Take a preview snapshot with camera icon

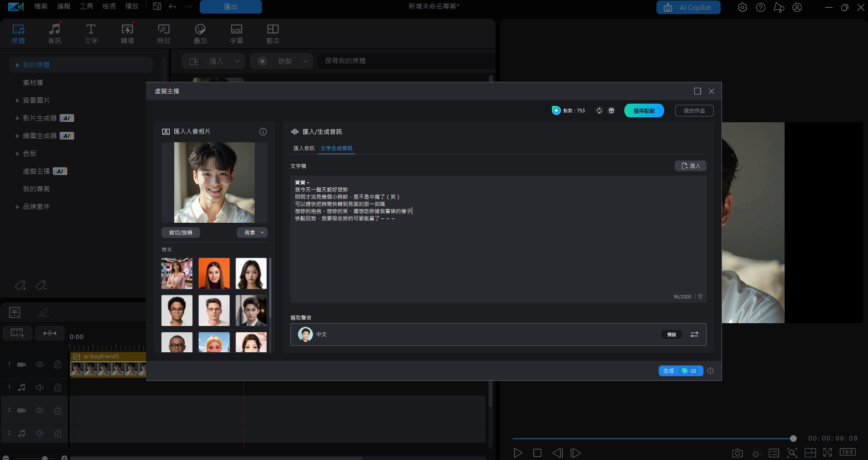pyautogui.click(x=737, y=453)
